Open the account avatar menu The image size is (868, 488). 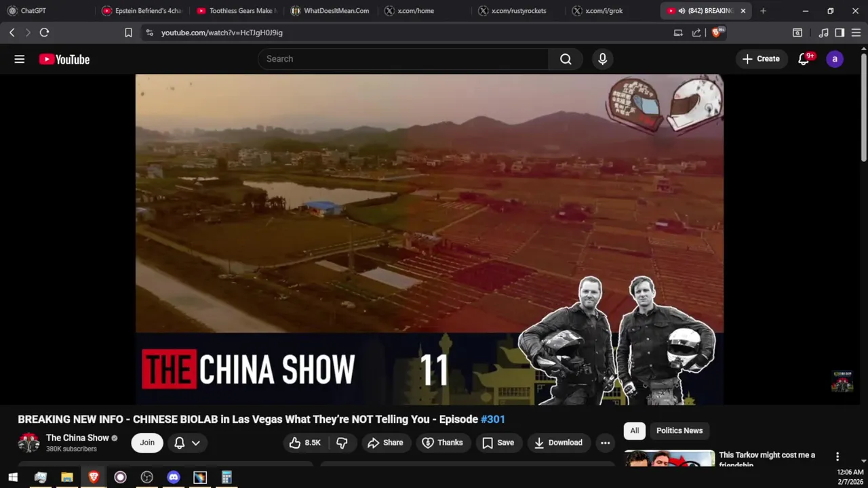coord(835,59)
